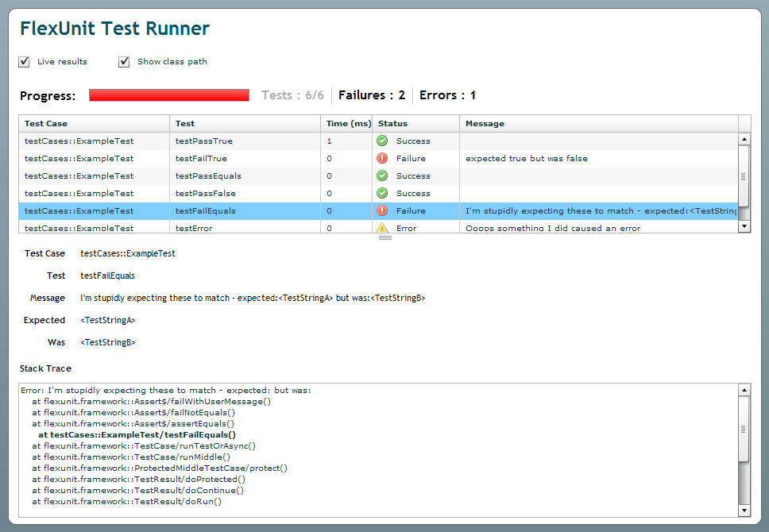Grab the divider handle below the results table
Screen dimensions: 769x532
pyautogui.click(x=384, y=237)
